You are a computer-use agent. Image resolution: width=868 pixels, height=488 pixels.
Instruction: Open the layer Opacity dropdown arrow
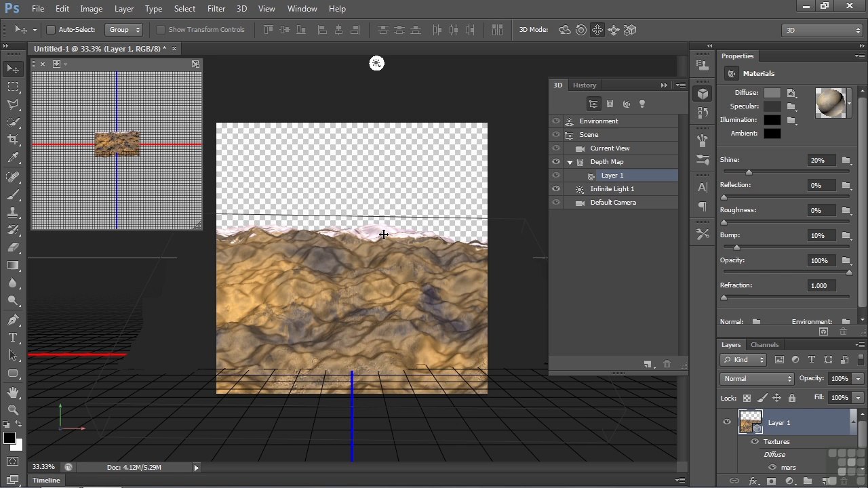coord(859,379)
